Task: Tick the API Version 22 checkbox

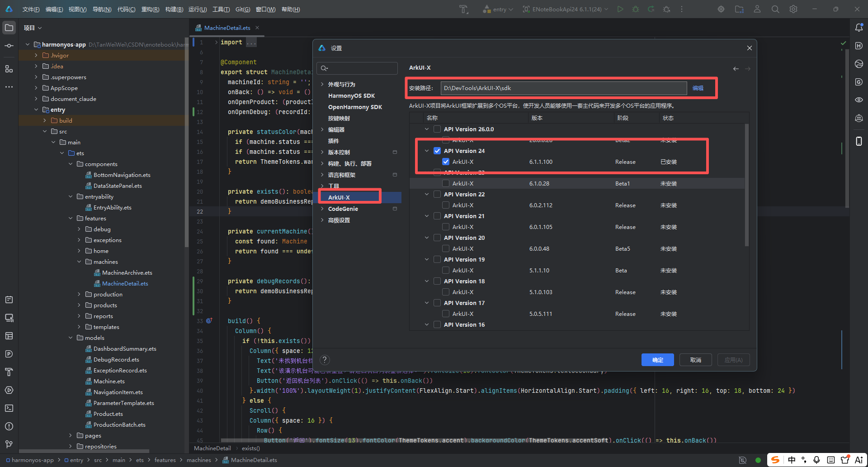Action: pos(437,194)
